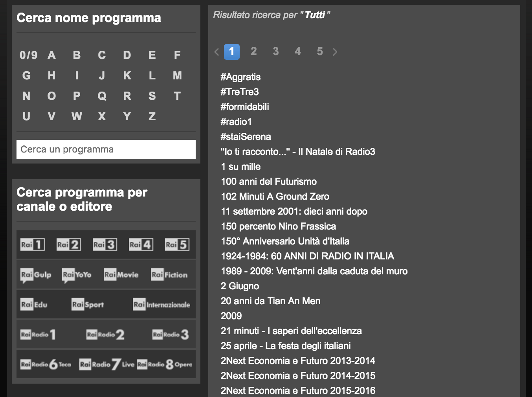This screenshot has height=397, width=532.
Task: Choose the Rai 5 channel logo
Action: pos(177,244)
